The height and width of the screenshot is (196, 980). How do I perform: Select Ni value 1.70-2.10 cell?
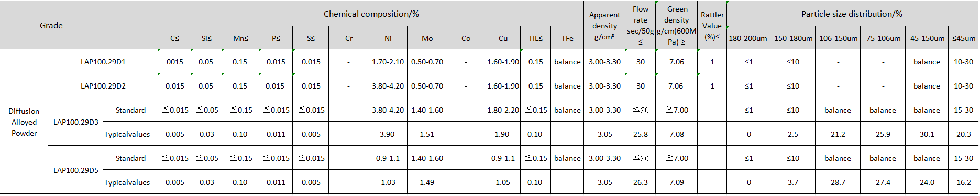[x=388, y=61]
